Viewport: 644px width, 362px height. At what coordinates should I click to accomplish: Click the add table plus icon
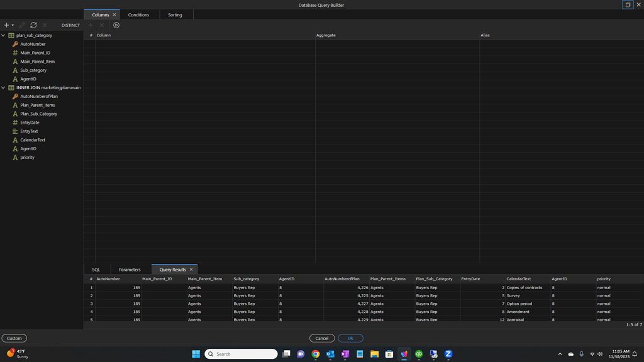[6, 25]
